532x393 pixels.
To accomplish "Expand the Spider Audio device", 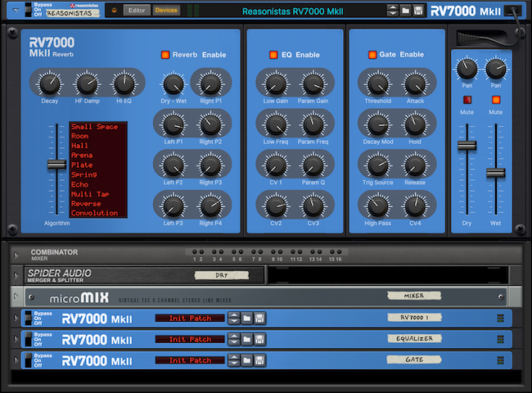I will tap(16, 275).
